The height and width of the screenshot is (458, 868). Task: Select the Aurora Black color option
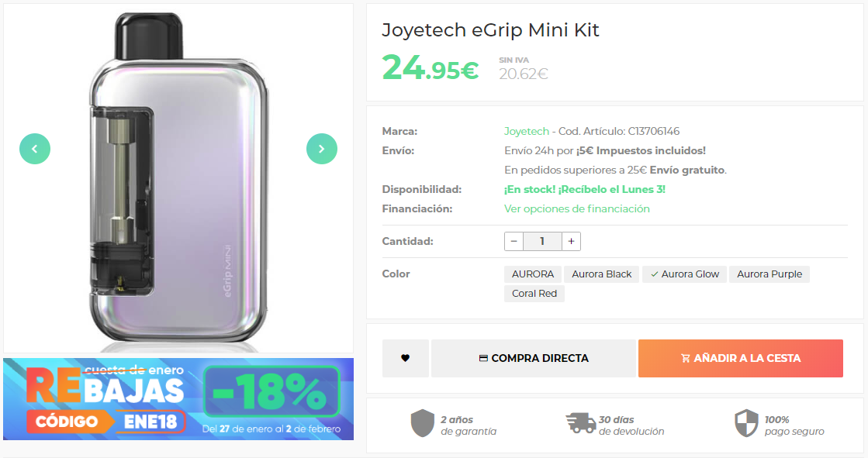point(602,274)
